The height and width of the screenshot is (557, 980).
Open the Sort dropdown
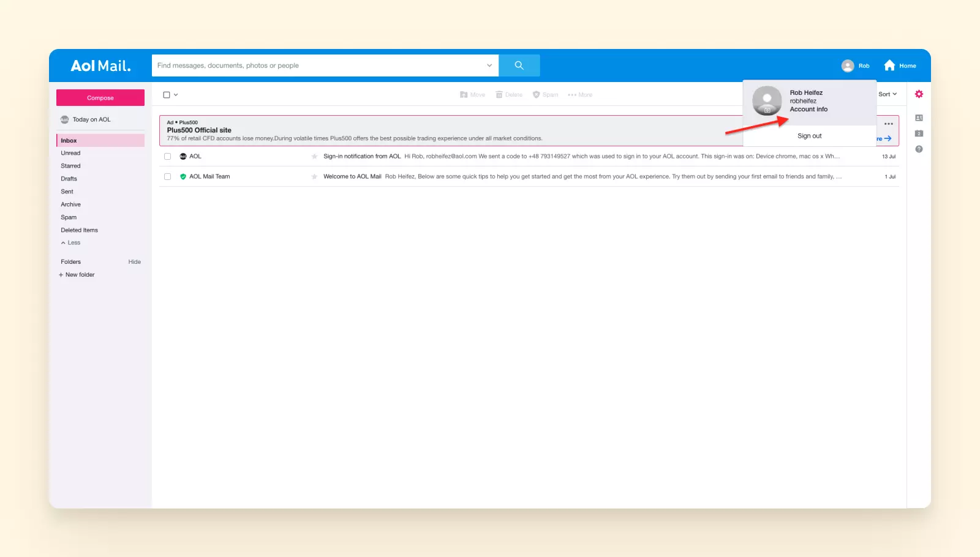888,94
